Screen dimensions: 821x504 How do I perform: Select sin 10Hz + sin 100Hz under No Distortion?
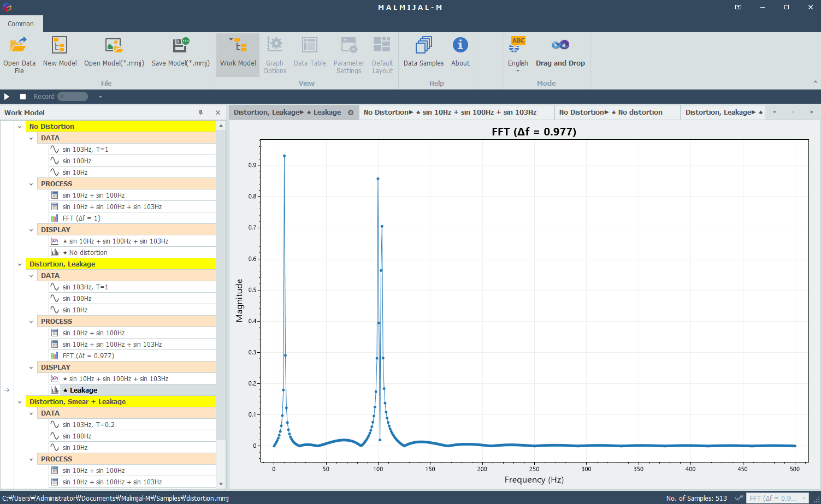tap(132, 195)
